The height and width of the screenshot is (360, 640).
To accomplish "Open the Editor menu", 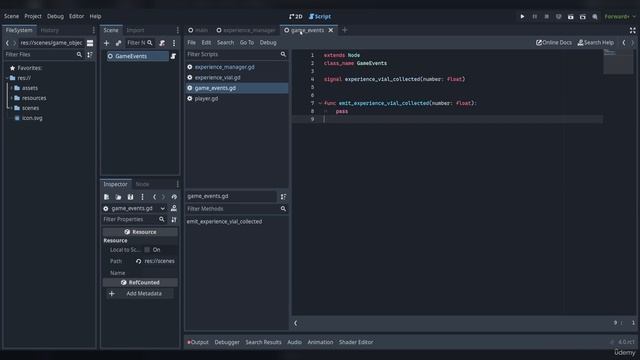I will click(x=76, y=16).
